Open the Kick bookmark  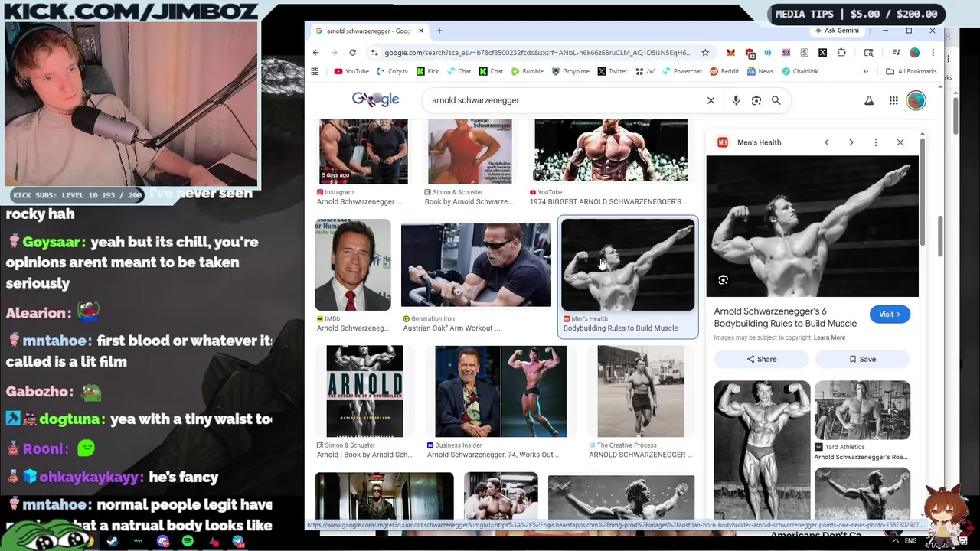pyautogui.click(x=427, y=71)
